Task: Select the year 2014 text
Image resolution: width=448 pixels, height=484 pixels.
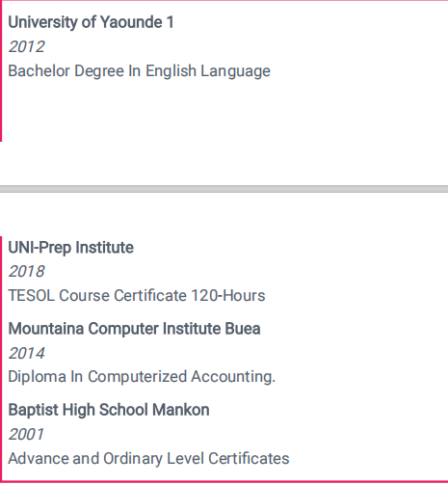Action: [26, 353]
